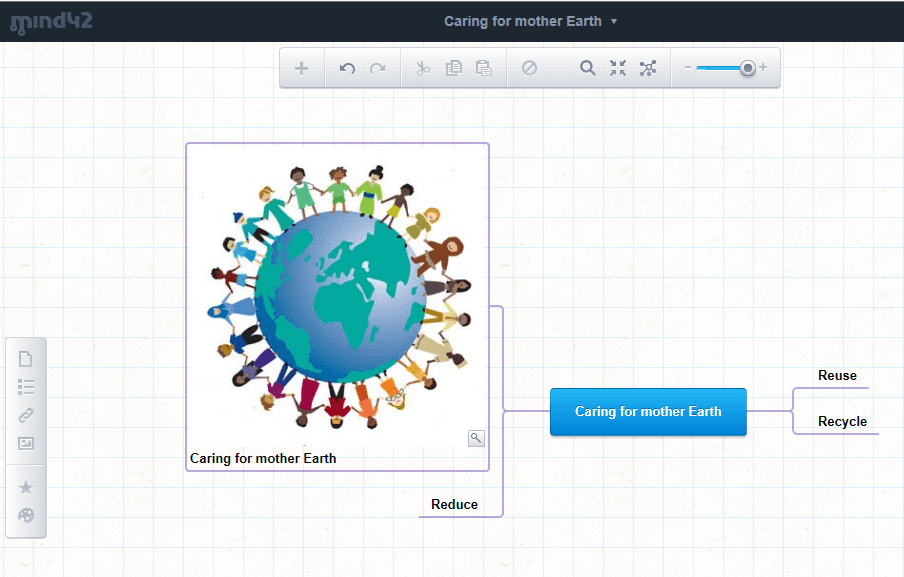
Task: Center the mind map with network icon
Action: click(648, 68)
